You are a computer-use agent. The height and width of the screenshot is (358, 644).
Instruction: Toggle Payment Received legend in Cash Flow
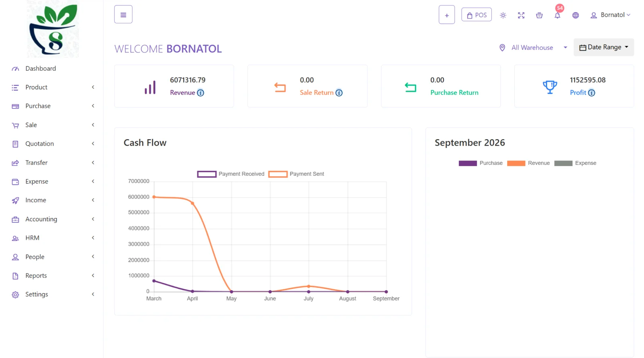point(231,174)
